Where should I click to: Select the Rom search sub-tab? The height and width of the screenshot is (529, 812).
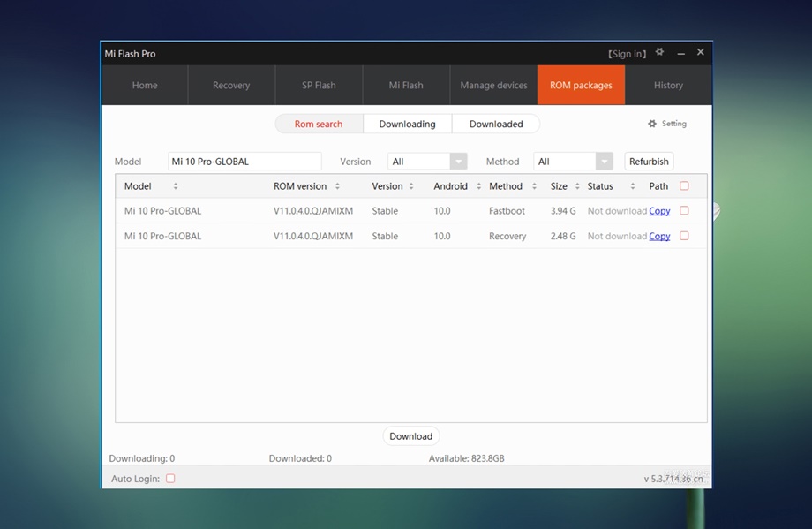click(319, 124)
